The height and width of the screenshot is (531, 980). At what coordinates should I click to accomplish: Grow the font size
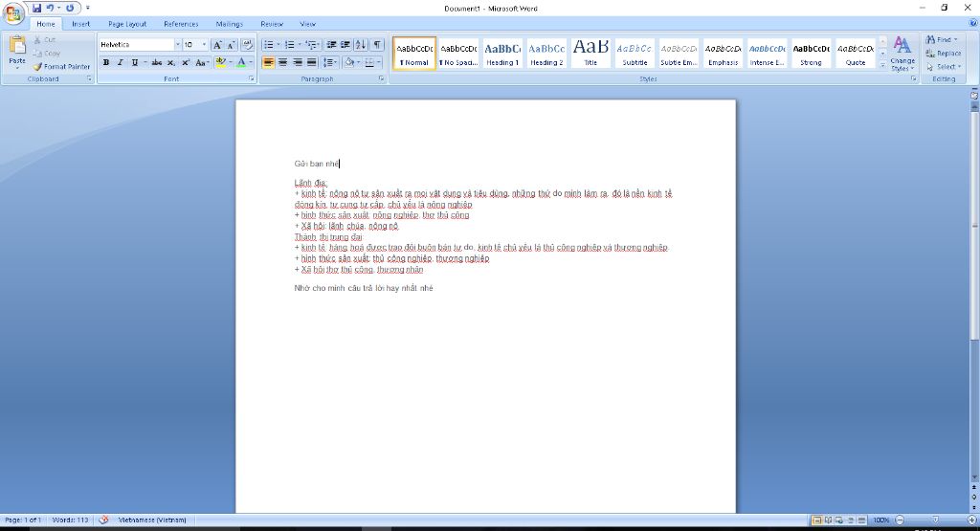point(217,45)
